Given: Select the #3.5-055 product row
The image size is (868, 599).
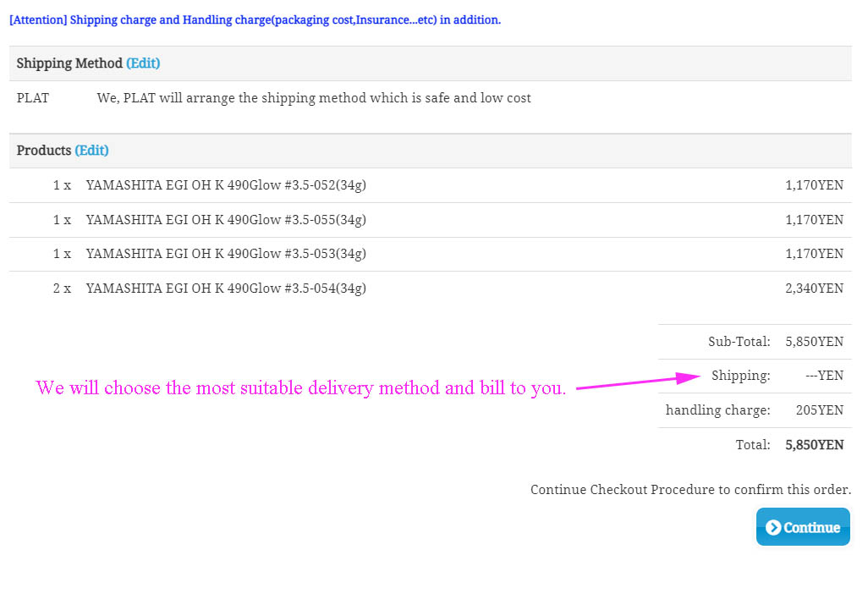Looking at the screenshot, I should [226, 220].
